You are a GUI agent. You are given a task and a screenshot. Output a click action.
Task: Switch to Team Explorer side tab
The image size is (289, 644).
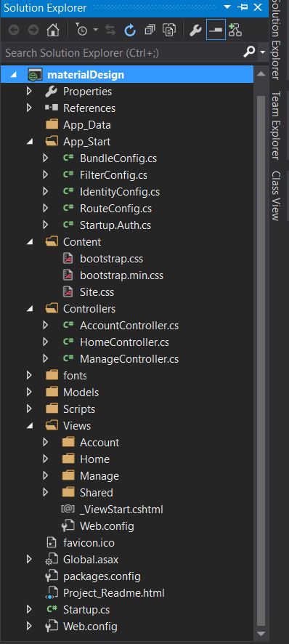click(x=276, y=125)
